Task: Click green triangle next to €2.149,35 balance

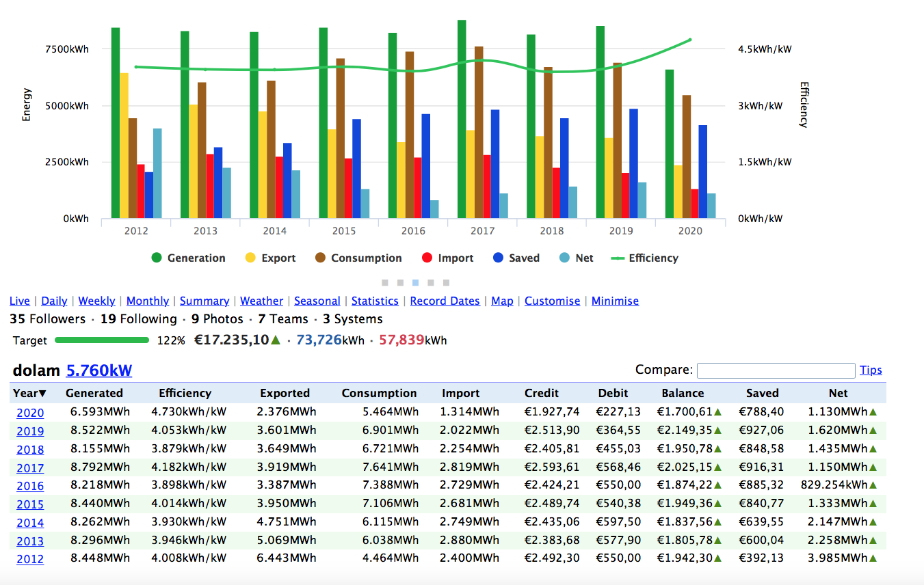Action: pyautogui.click(x=717, y=431)
